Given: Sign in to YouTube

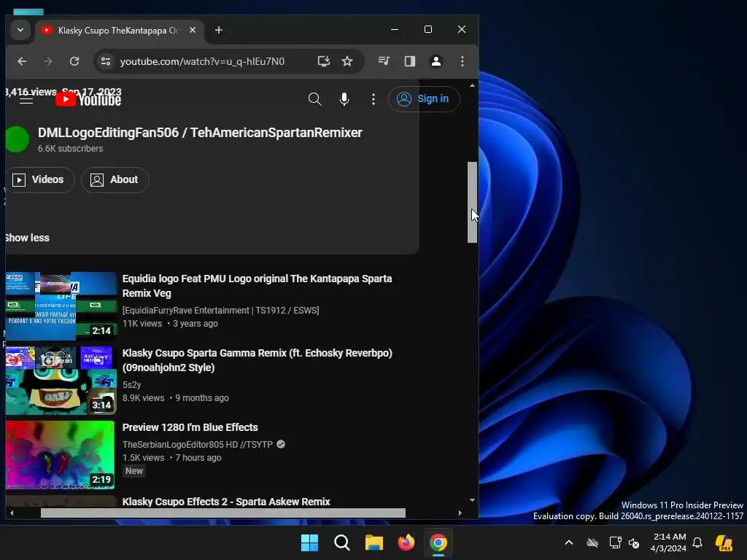Looking at the screenshot, I should pos(424,99).
